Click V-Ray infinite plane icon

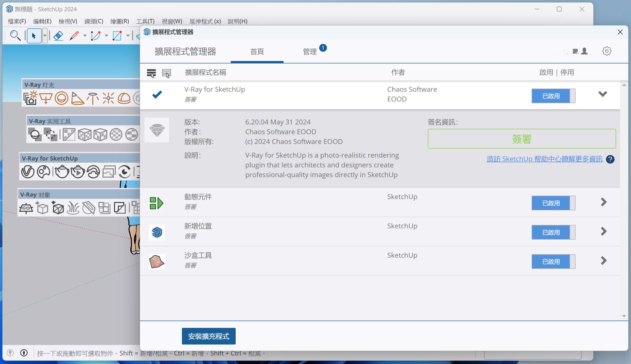tap(26, 208)
